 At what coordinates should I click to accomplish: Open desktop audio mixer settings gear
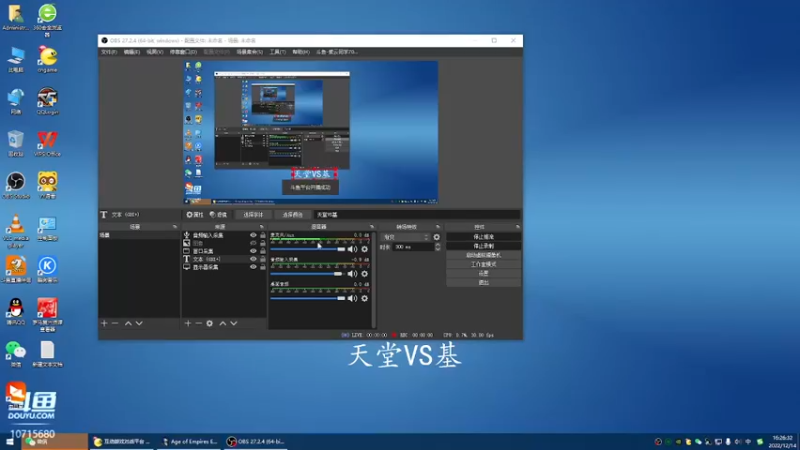[x=364, y=298]
